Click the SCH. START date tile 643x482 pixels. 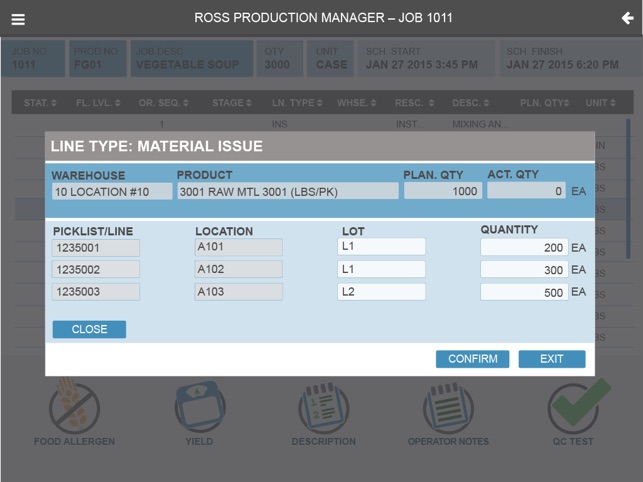[x=426, y=58]
